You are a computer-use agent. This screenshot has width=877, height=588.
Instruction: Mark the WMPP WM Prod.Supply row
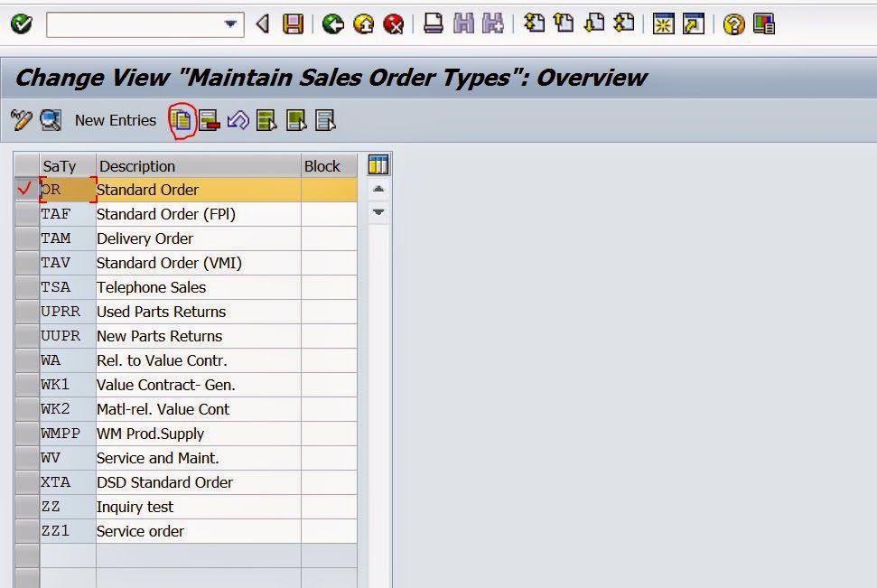coord(25,433)
